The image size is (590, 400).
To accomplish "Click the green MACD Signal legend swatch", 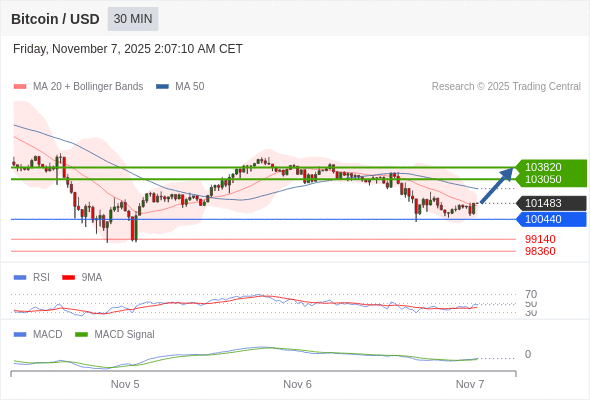I will pos(81,335).
